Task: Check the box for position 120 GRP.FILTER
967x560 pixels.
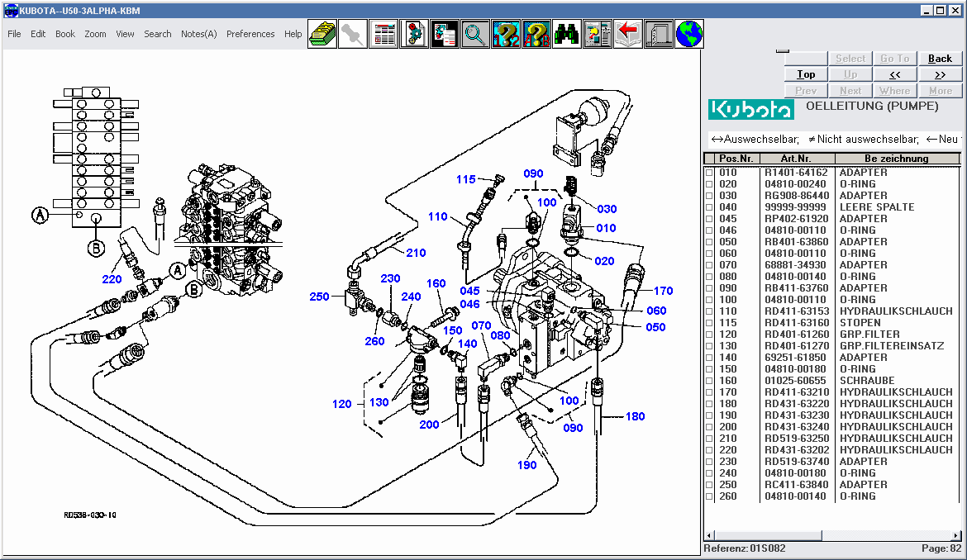Action: click(x=708, y=335)
